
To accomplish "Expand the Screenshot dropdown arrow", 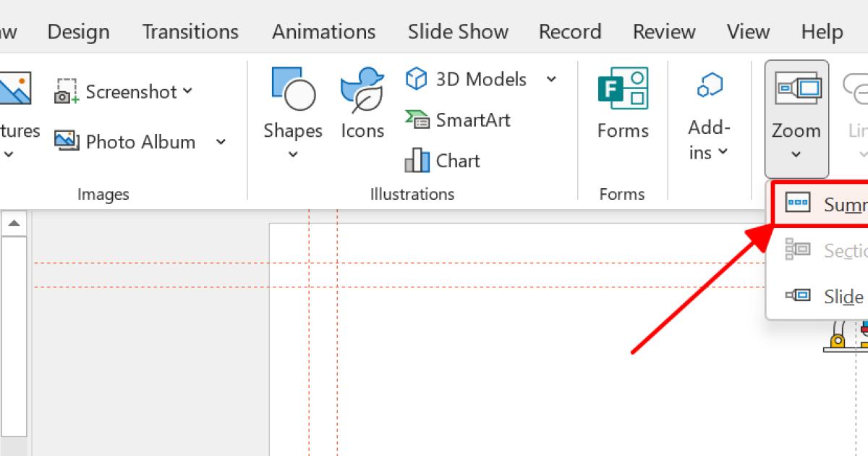I will coord(187,91).
